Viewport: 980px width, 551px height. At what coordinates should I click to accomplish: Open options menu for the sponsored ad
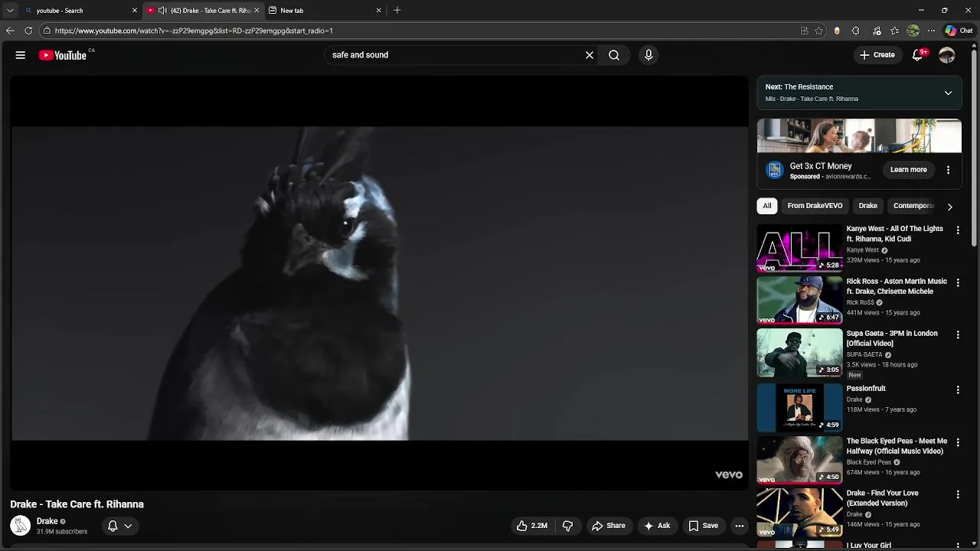[948, 170]
